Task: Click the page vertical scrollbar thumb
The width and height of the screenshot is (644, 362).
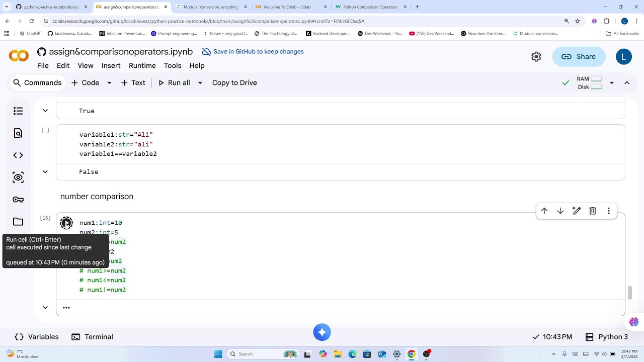Action: (629, 292)
